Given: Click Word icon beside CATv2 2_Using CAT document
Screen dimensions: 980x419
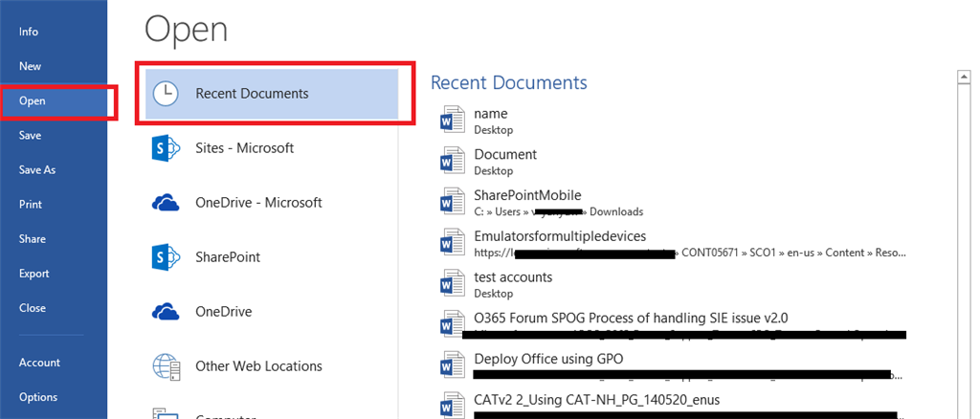Looking at the screenshot, I should pos(453,405).
